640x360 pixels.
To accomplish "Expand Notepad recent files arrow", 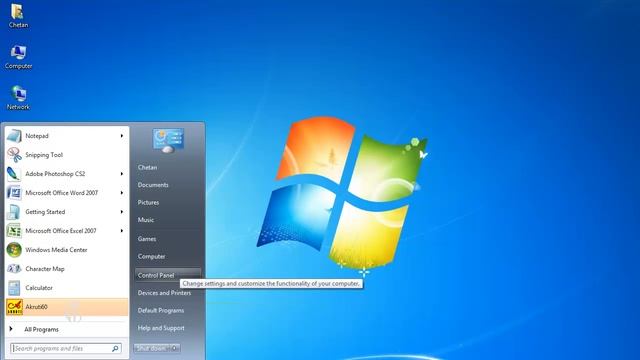I will pyautogui.click(x=122, y=136).
